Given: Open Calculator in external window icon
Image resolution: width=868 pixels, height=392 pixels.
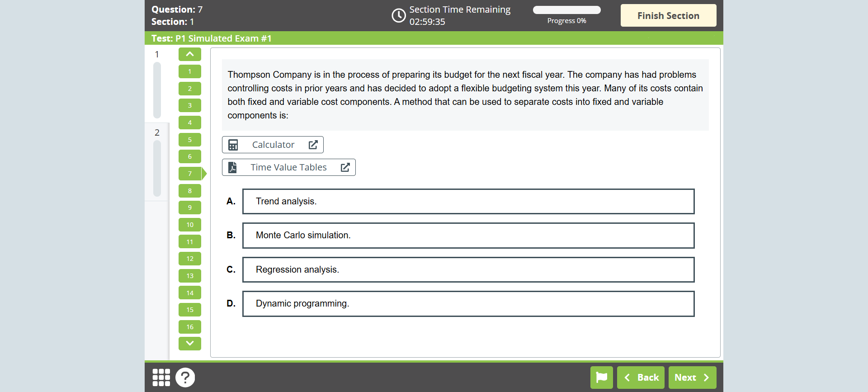Looking at the screenshot, I should pyautogui.click(x=313, y=145).
